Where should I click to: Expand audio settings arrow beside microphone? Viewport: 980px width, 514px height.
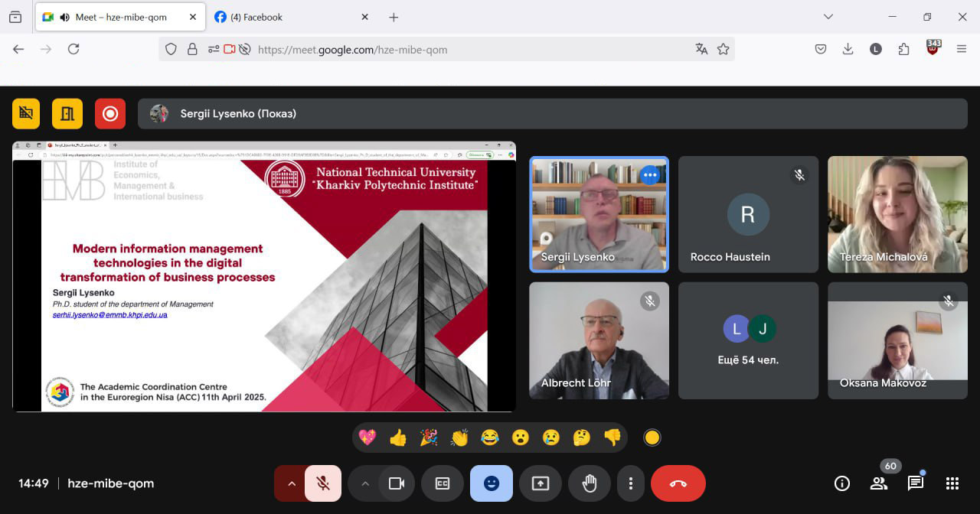point(291,483)
